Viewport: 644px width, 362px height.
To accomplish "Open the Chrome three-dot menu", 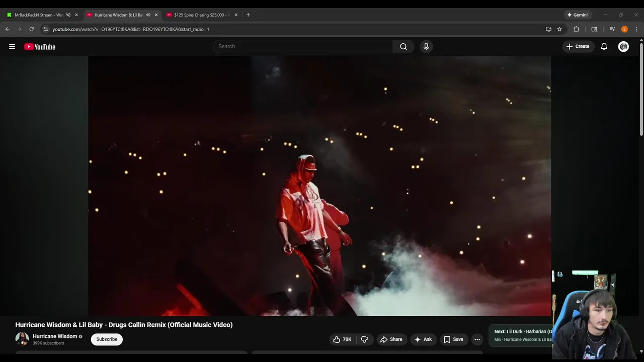I will [636, 29].
